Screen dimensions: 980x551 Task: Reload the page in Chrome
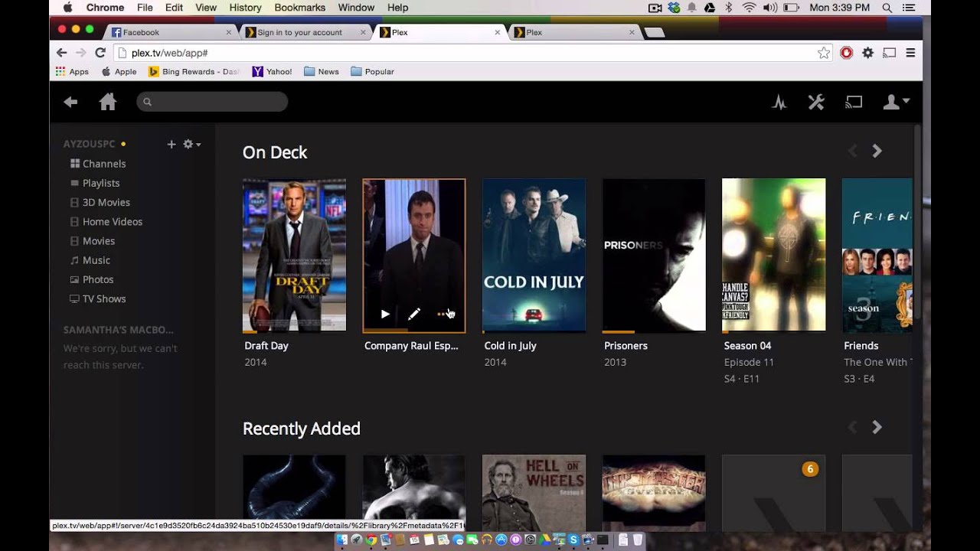click(x=100, y=53)
